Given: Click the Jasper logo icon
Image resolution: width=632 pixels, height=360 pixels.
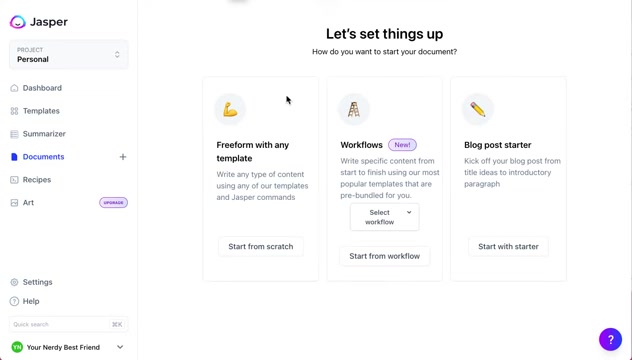Looking at the screenshot, I should [18, 22].
